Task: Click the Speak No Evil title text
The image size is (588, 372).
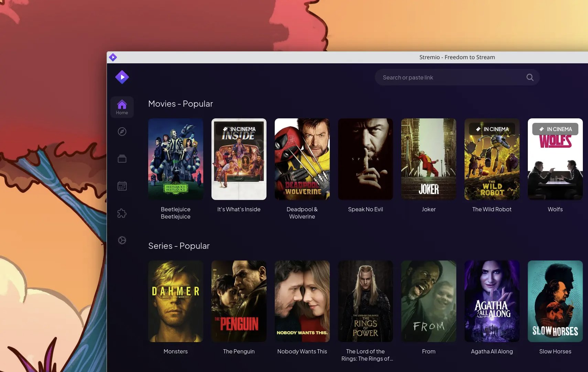Action: pyautogui.click(x=366, y=209)
